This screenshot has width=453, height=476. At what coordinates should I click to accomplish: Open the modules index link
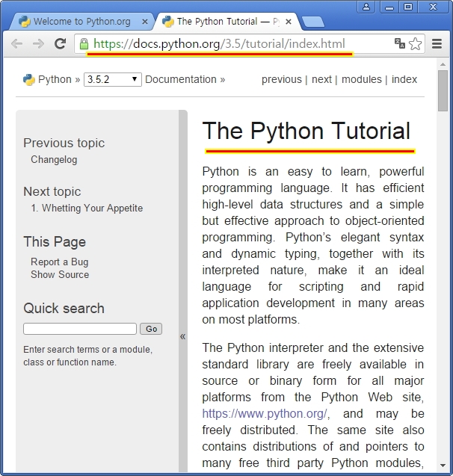pos(361,79)
